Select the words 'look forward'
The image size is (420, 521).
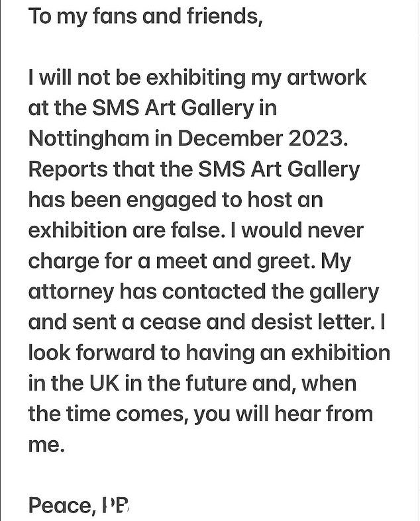click(92, 352)
